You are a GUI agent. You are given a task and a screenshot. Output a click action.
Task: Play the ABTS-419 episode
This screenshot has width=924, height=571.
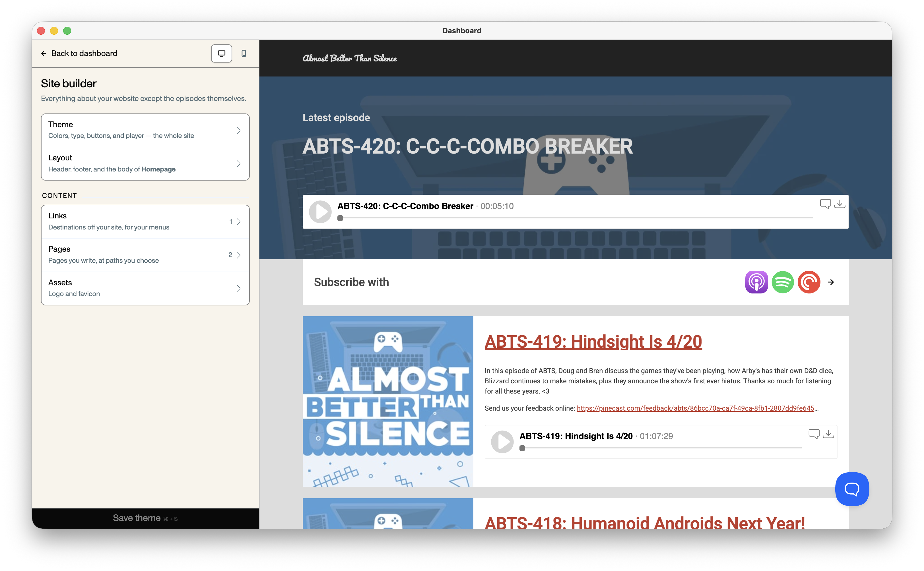click(502, 441)
